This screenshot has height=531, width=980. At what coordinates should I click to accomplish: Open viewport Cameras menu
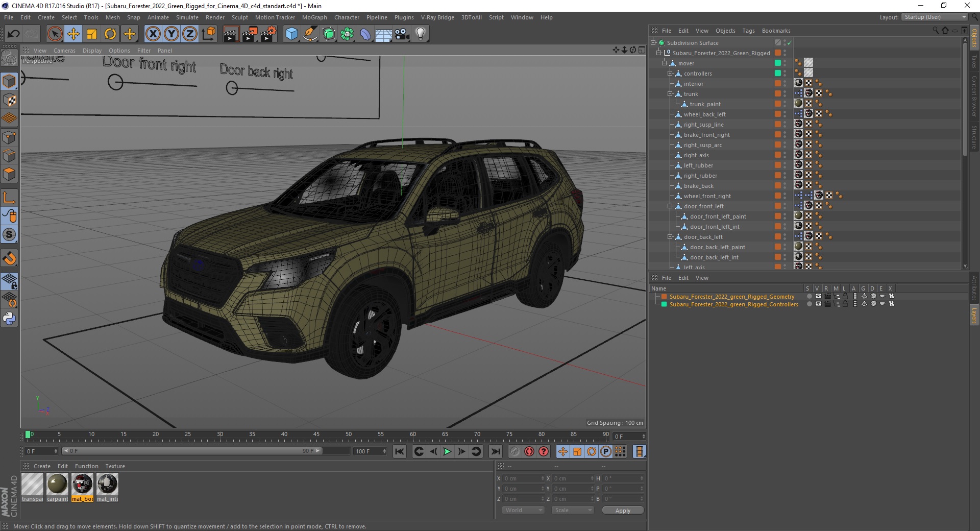[x=64, y=51]
